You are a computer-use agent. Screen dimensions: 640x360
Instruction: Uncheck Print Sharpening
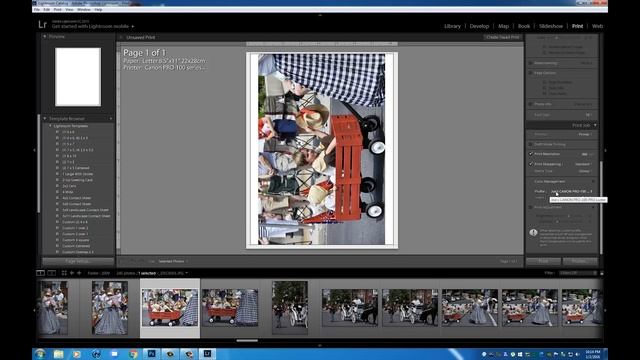click(x=531, y=164)
